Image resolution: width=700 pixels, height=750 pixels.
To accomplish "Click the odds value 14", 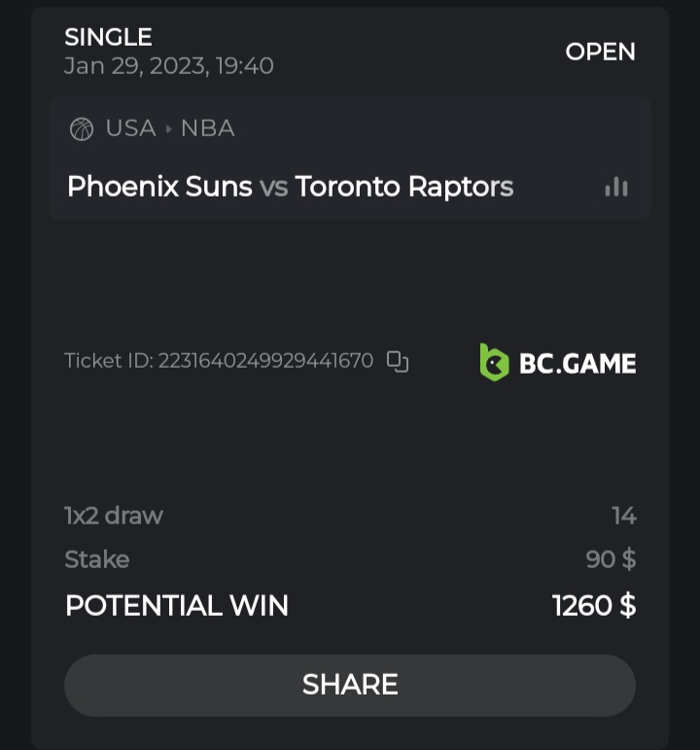I will [623, 516].
